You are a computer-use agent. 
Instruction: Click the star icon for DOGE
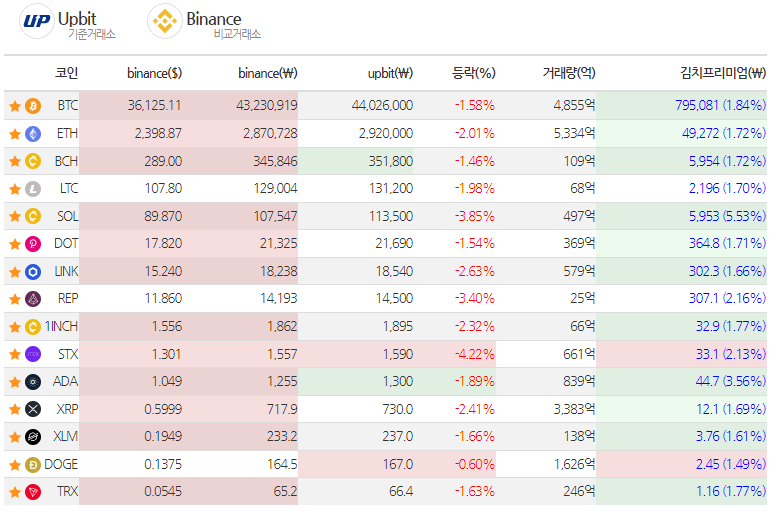pos(15,465)
